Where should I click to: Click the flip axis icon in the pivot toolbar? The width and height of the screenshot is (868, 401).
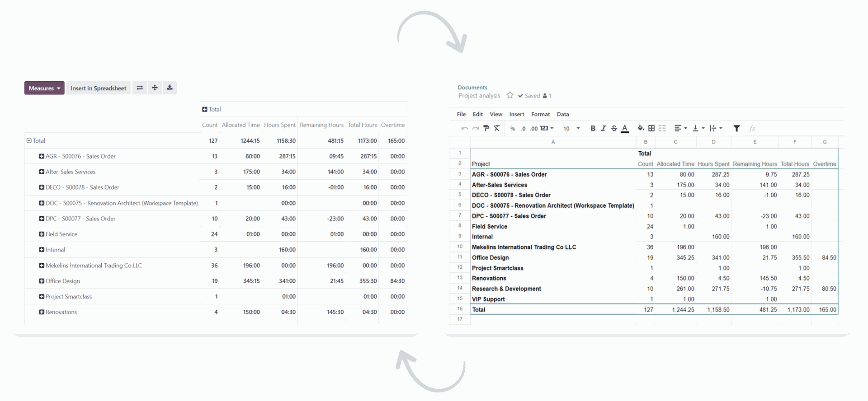click(x=140, y=88)
